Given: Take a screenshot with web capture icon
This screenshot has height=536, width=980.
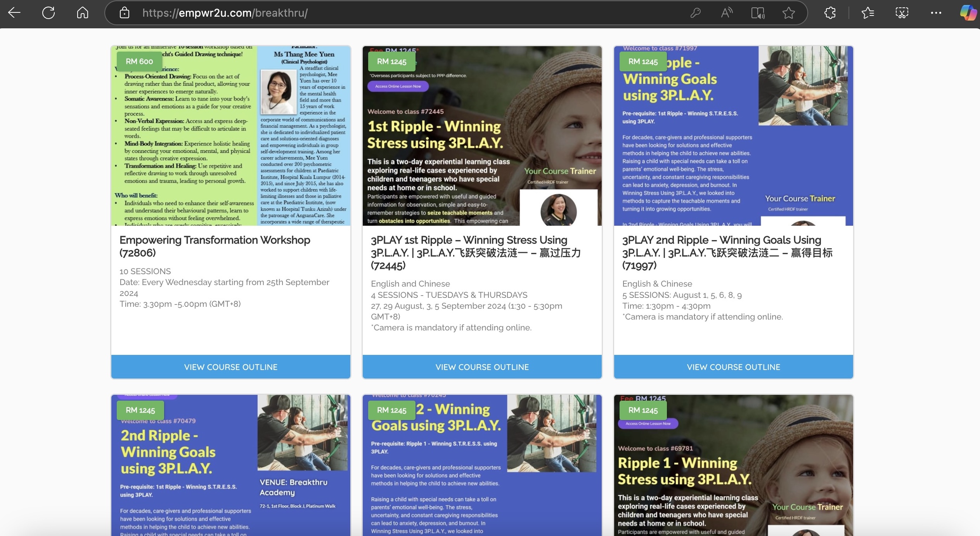Looking at the screenshot, I should (902, 13).
